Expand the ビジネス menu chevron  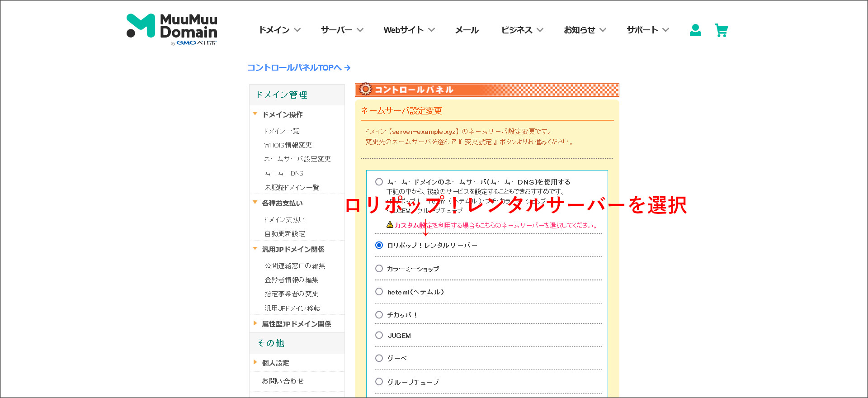point(540,30)
